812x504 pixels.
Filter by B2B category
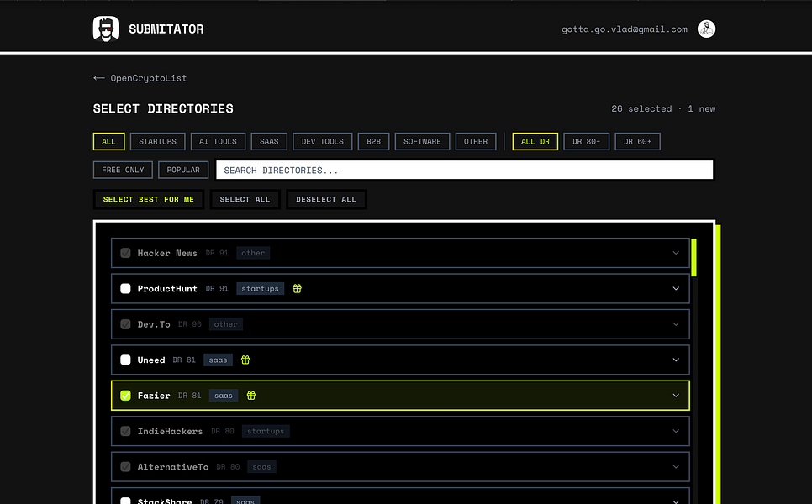(x=373, y=142)
